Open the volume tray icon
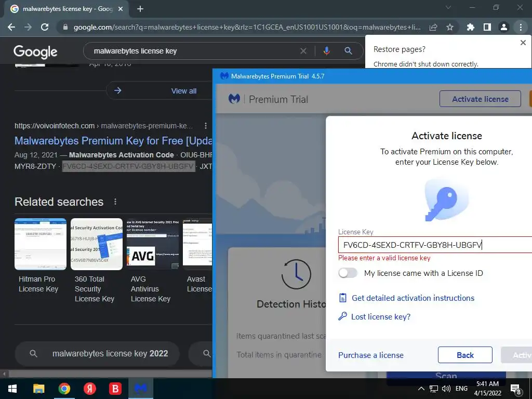This screenshot has height=399, width=532. 446,389
